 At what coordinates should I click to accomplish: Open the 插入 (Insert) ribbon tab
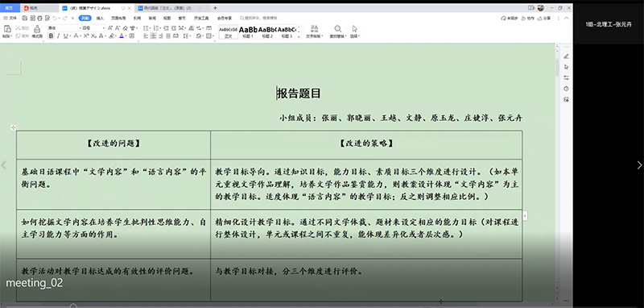pyautogui.click(x=100, y=18)
